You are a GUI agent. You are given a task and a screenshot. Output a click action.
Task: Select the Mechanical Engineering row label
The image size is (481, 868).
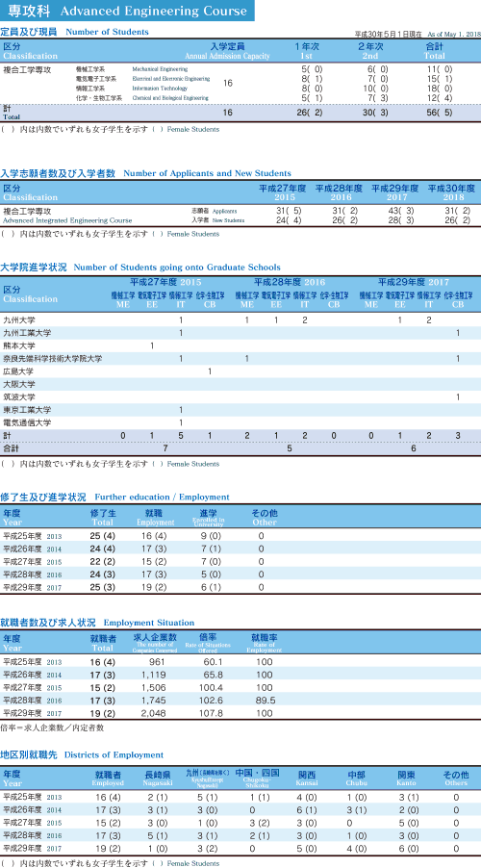pyautogui.click(x=160, y=69)
